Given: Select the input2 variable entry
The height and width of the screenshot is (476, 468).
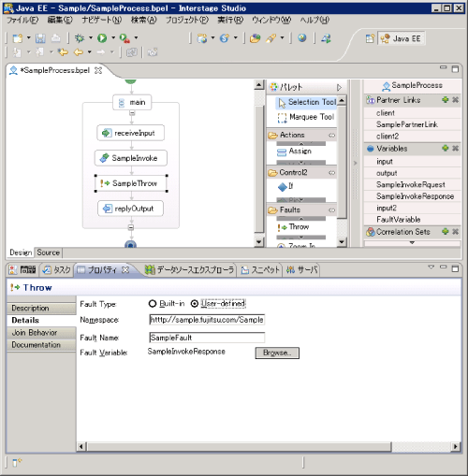Looking at the screenshot, I should pos(412,208).
